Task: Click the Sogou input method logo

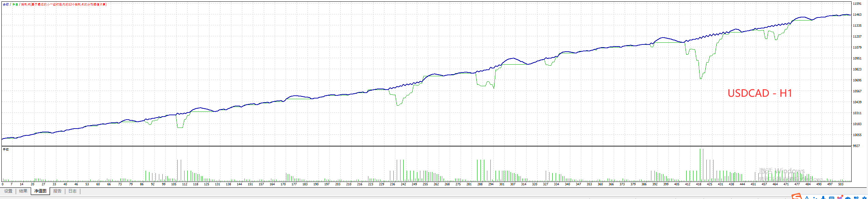Action: coord(797,197)
